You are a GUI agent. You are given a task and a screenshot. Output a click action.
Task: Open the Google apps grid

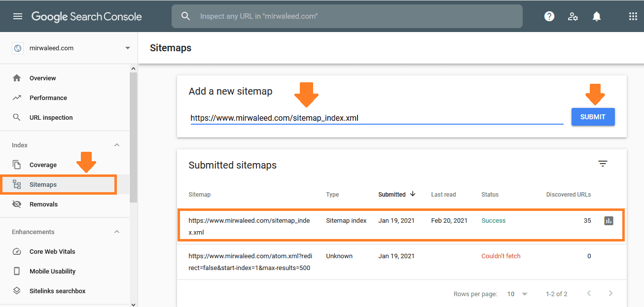click(633, 16)
